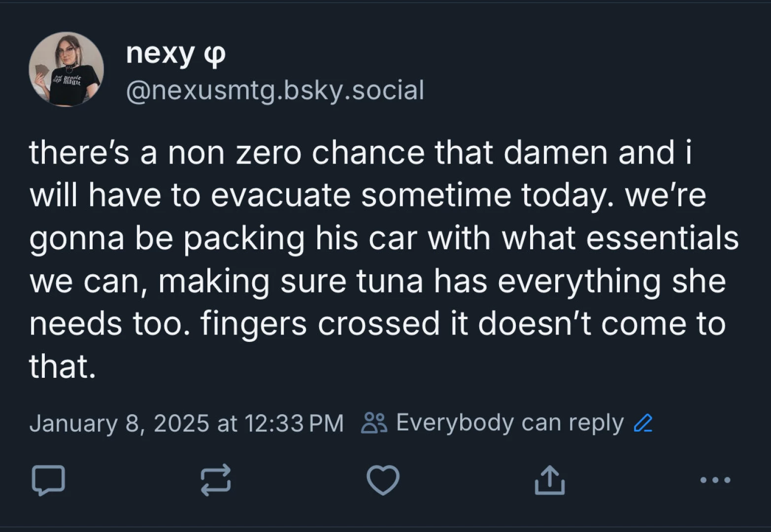Click the reply speech bubble icon
The height and width of the screenshot is (532, 771).
48,479
